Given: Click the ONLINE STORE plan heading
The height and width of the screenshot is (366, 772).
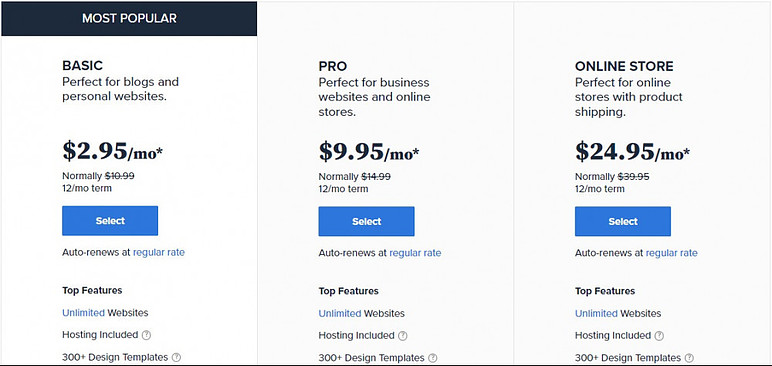Looking at the screenshot, I should click(x=624, y=66).
